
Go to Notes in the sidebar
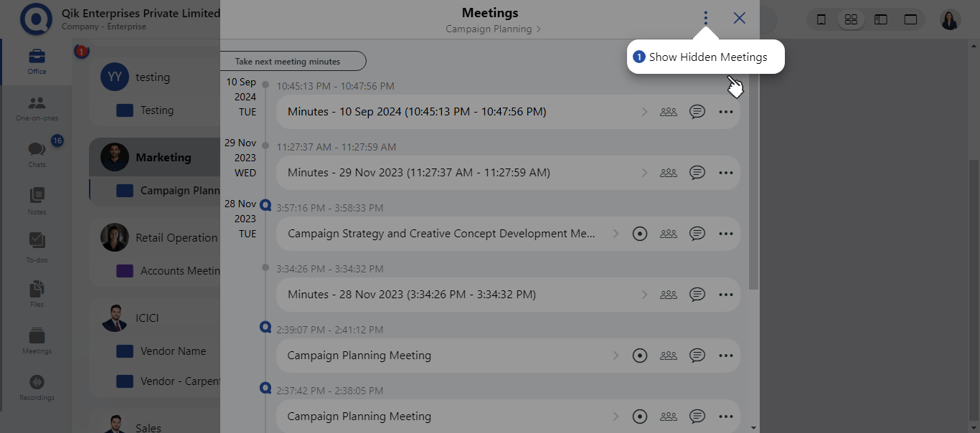coord(37,200)
